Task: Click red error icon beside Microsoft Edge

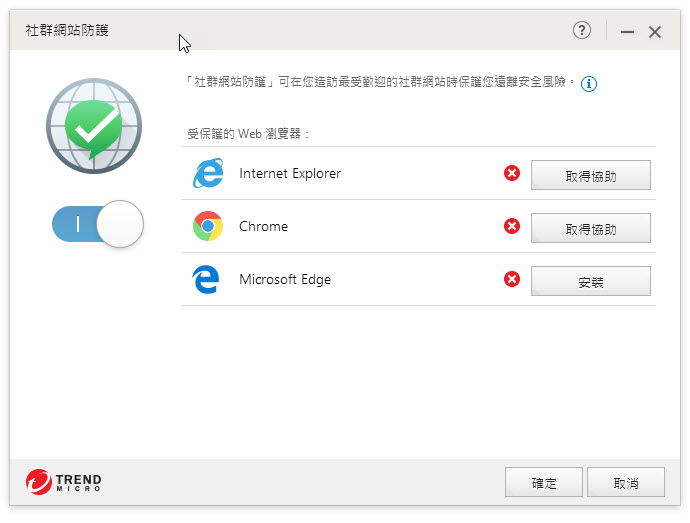Action: pos(512,280)
